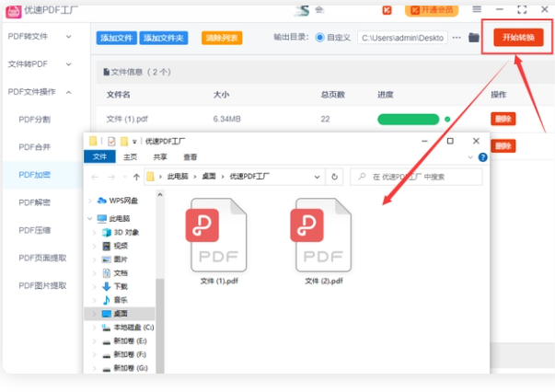Viewport: 555px width, 392px height.
Task: Click the output directory path field
Action: pyautogui.click(x=402, y=38)
